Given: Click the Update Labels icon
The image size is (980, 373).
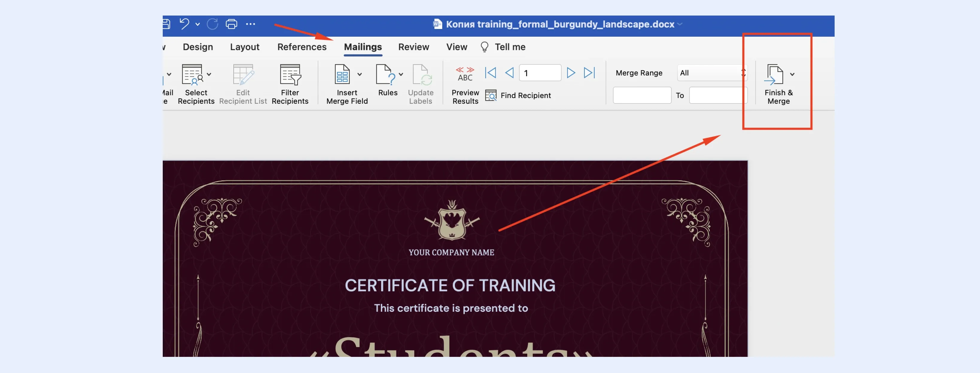Looking at the screenshot, I should [x=422, y=74].
